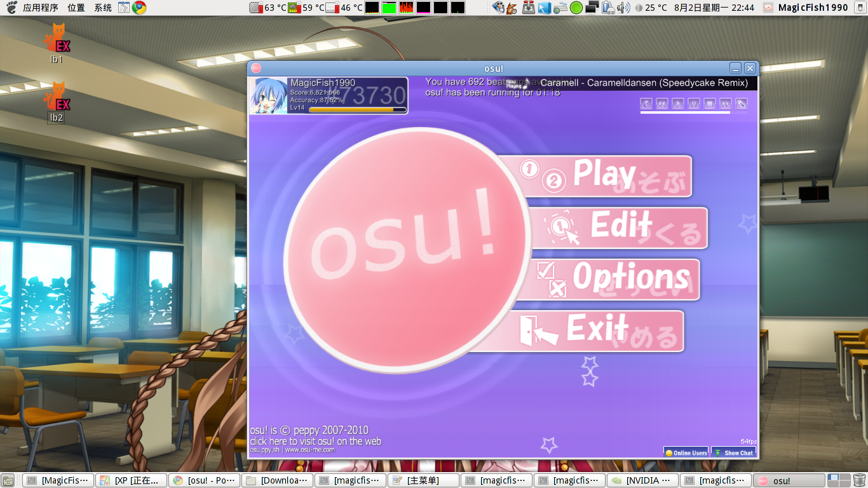Open the 应用程序 (Applications) menu
The height and width of the screenshot is (488, 868).
tap(41, 8)
